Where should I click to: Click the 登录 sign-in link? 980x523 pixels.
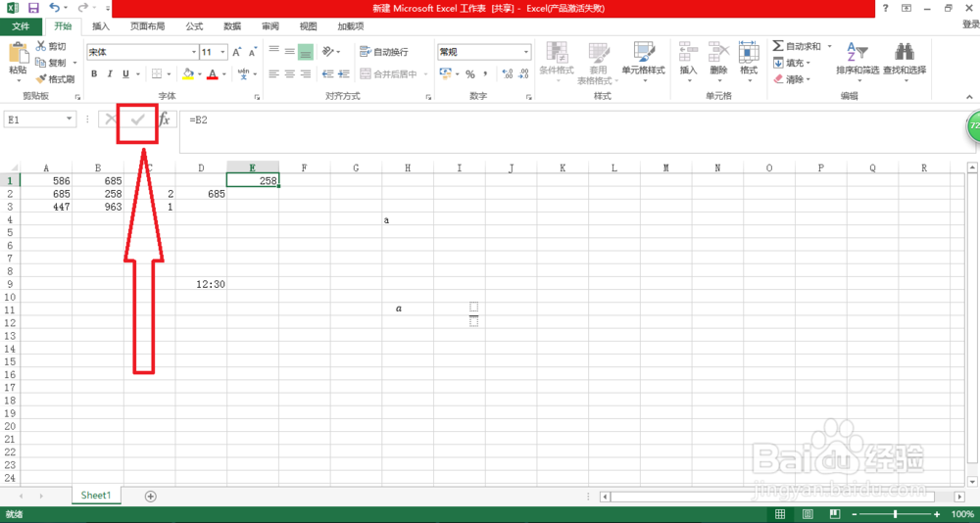970,24
